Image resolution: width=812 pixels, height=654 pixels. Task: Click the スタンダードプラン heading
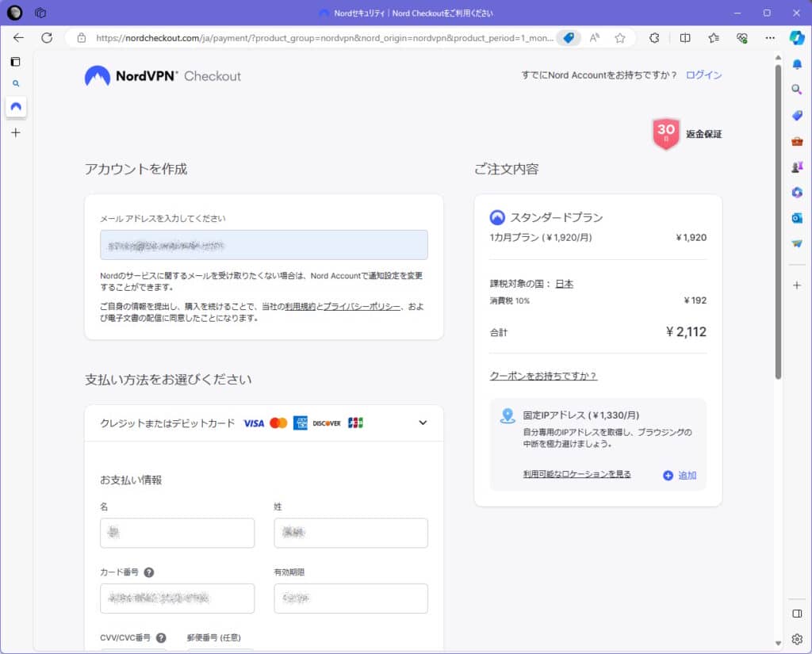click(556, 217)
